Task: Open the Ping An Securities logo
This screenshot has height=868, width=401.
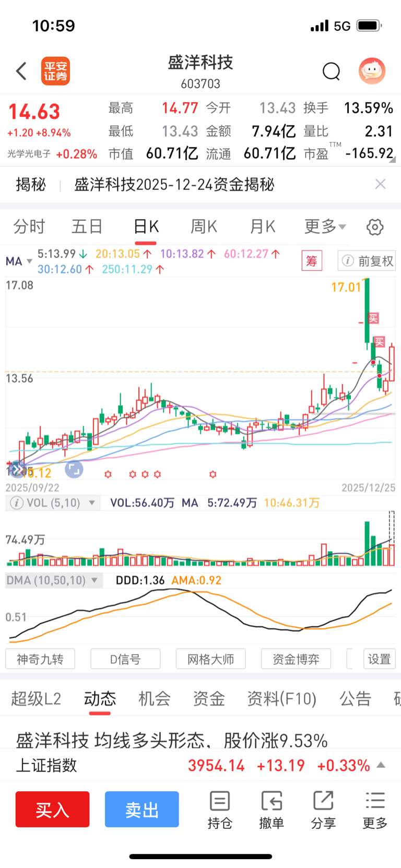Action: (x=56, y=71)
